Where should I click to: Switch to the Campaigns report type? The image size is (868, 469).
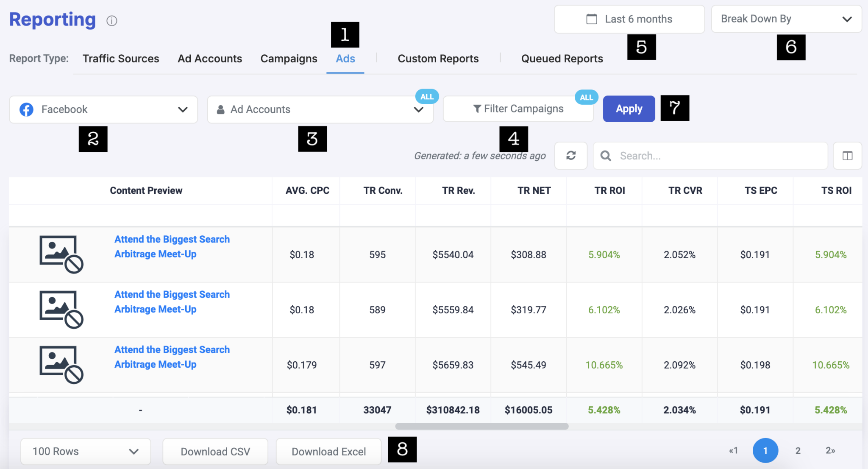click(x=289, y=59)
